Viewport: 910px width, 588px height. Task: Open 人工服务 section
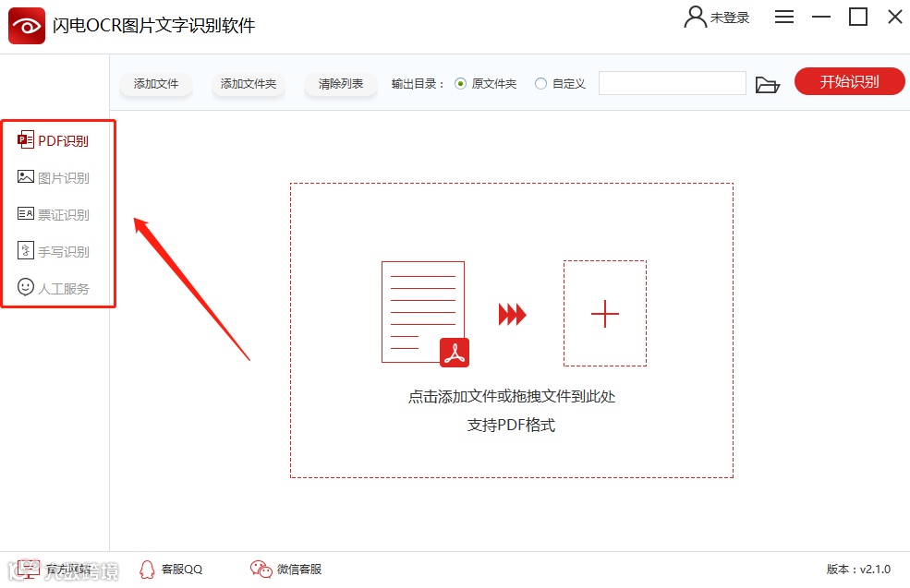(54, 288)
